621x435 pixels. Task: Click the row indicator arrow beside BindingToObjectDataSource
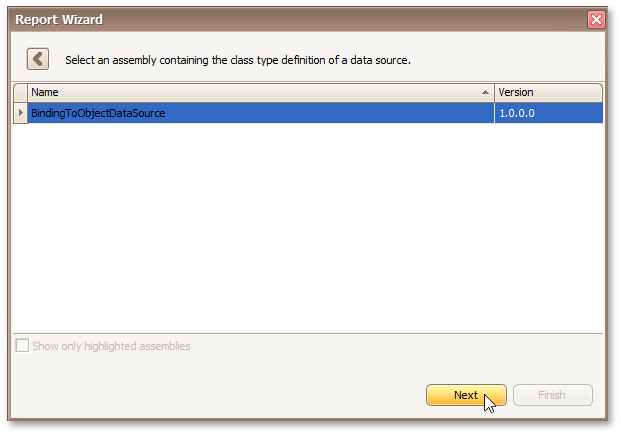pos(21,113)
